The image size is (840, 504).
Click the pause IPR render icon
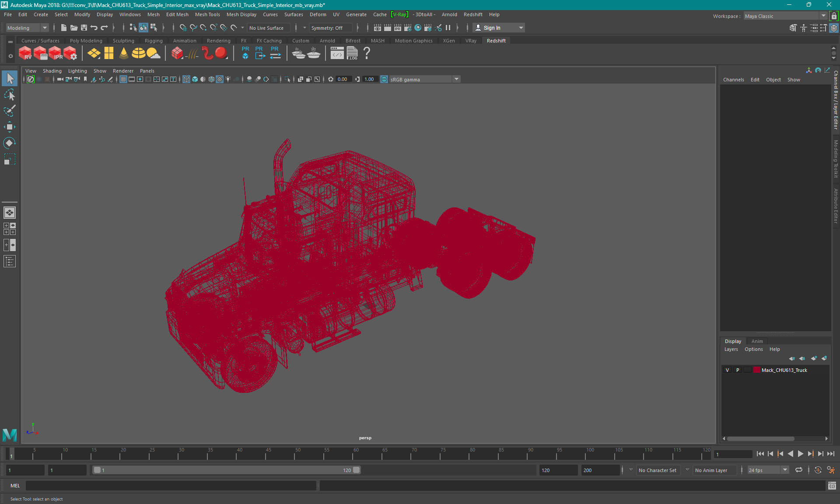pos(448,28)
